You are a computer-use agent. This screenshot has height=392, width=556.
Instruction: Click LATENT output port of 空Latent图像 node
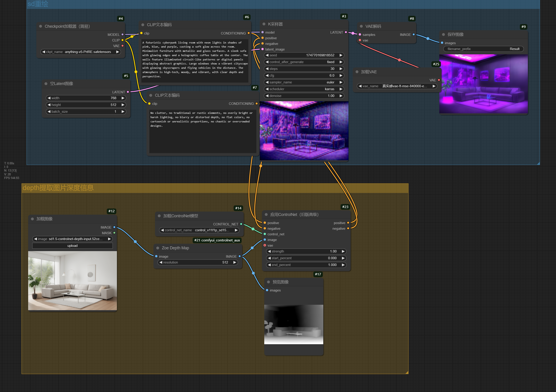point(128,92)
